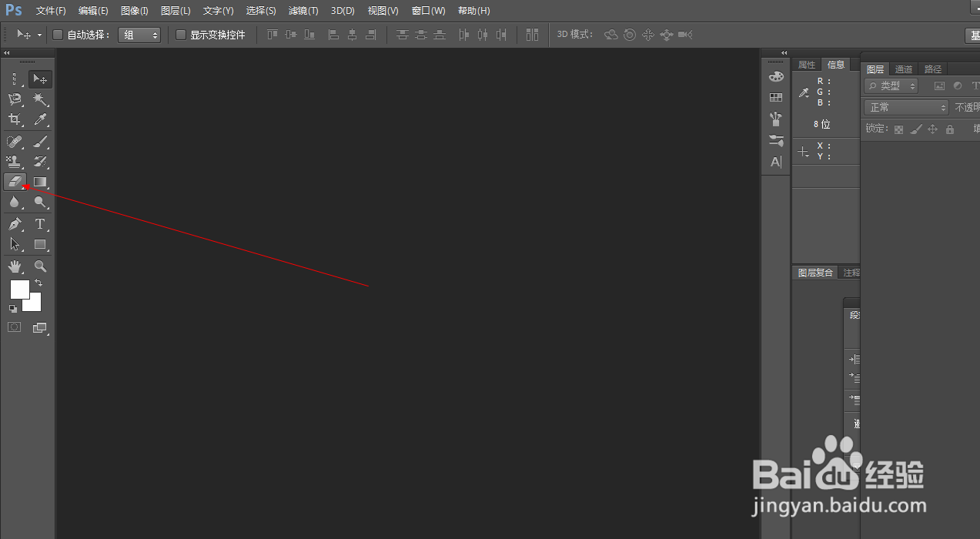Open the 文件(F) menu
The height and width of the screenshot is (539, 980).
[51, 11]
